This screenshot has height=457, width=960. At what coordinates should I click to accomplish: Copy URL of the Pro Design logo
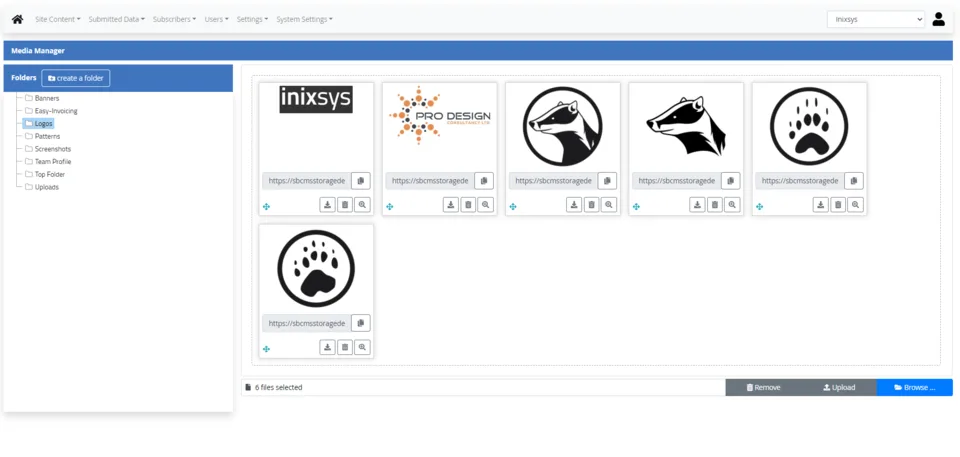click(x=484, y=181)
